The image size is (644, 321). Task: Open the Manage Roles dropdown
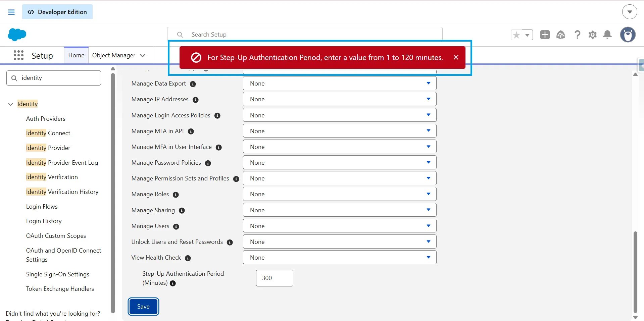[x=340, y=194]
